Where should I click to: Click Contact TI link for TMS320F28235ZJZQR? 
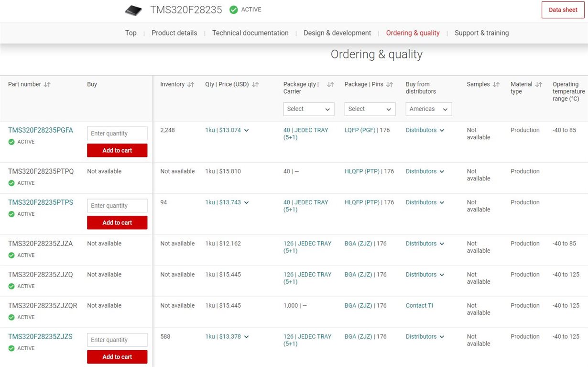[x=419, y=306]
